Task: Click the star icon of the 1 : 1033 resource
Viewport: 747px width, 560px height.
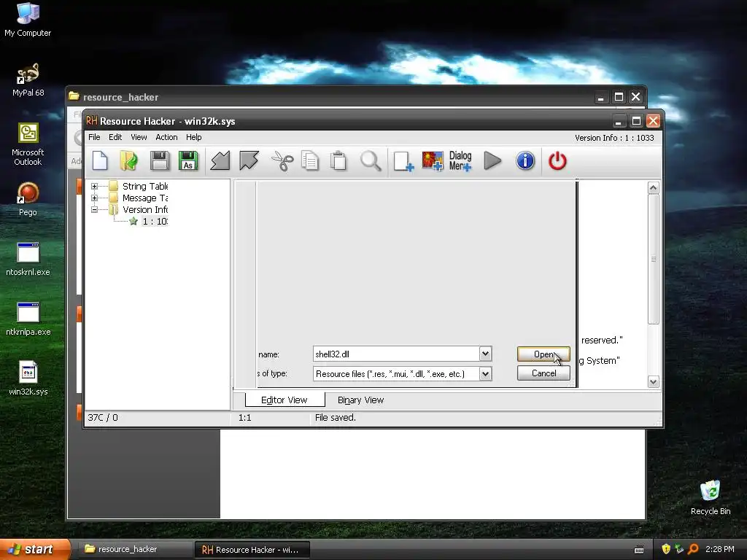Action: click(133, 221)
